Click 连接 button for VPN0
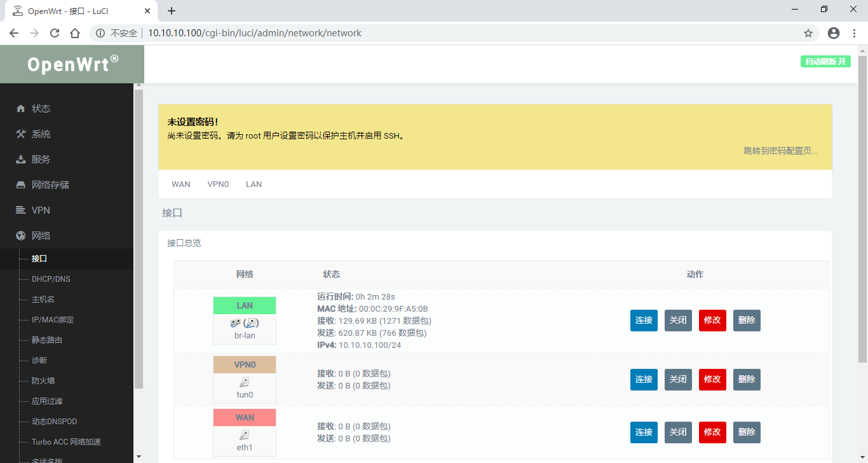The height and width of the screenshot is (463, 868). [x=644, y=380]
